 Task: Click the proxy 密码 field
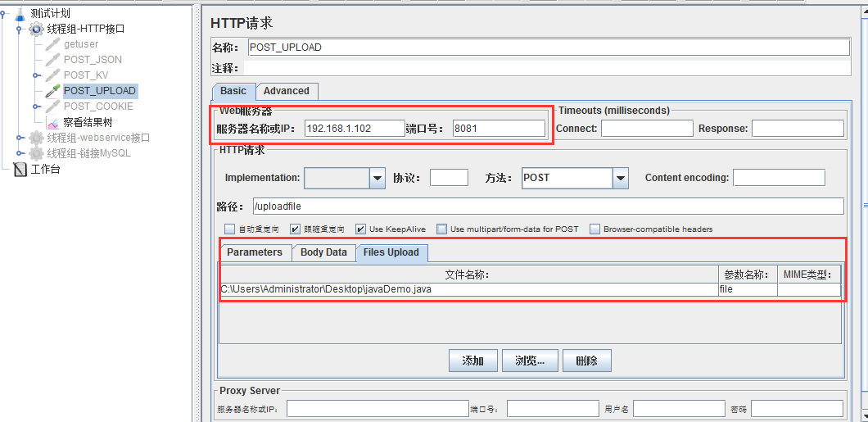tap(797, 409)
